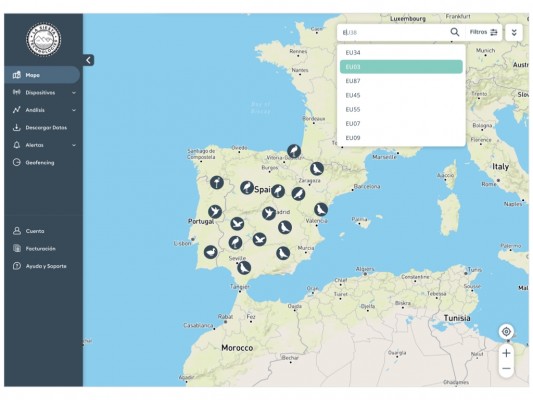Viewport: 533px width, 400px height.
Task: Expand the Dispositivos submenu chevron
Action: coord(74,93)
